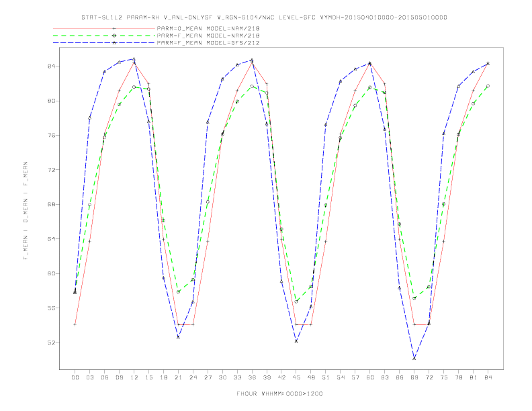This screenshot has height=411, width=532.
Task: Click x-axis forecast hour label 03
Action: (89, 377)
